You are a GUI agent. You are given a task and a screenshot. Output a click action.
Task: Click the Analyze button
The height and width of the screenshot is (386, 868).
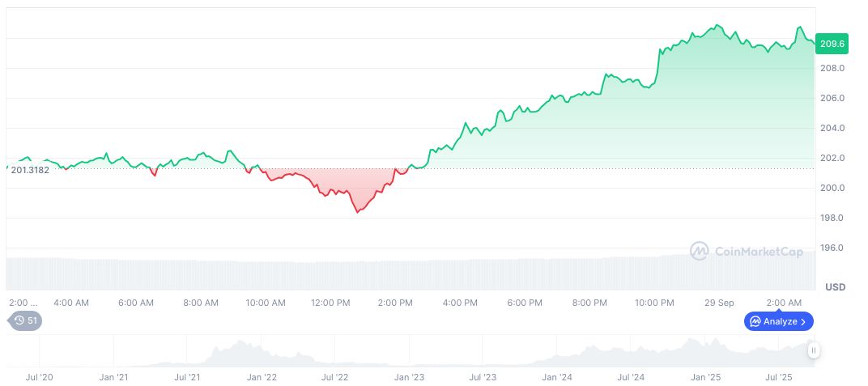[x=778, y=321]
